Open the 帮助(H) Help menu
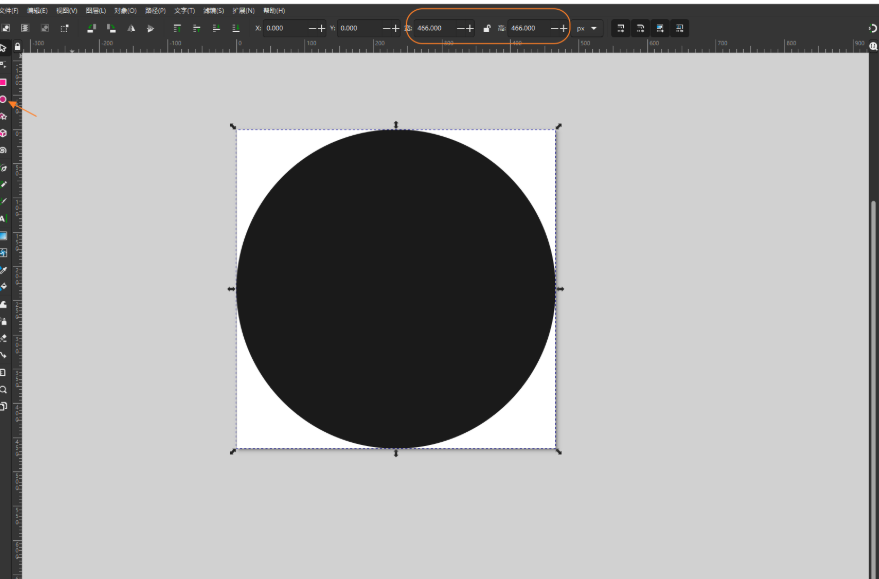This screenshot has height=579, width=879. (x=274, y=11)
